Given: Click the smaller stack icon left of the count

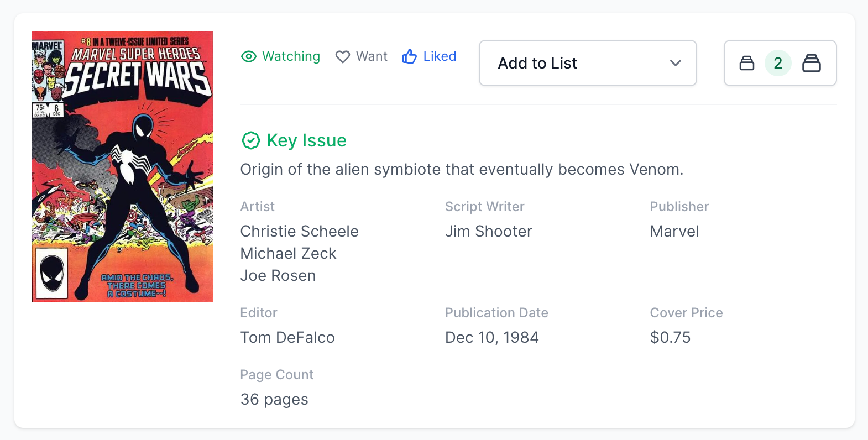Looking at the screenshot, I should tap(747, 63).
